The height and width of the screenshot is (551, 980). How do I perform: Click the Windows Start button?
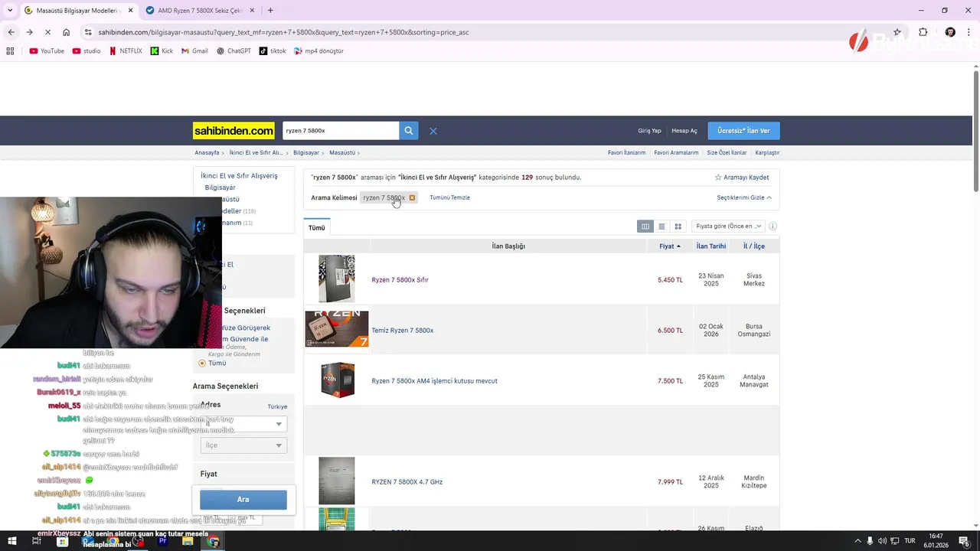point(11,541)
